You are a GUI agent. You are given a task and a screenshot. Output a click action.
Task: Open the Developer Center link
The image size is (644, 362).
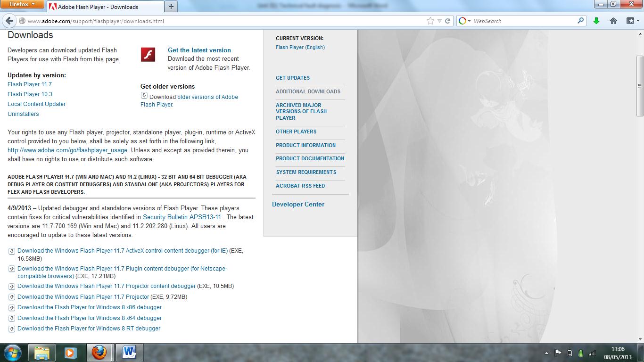tap(298, 204)
